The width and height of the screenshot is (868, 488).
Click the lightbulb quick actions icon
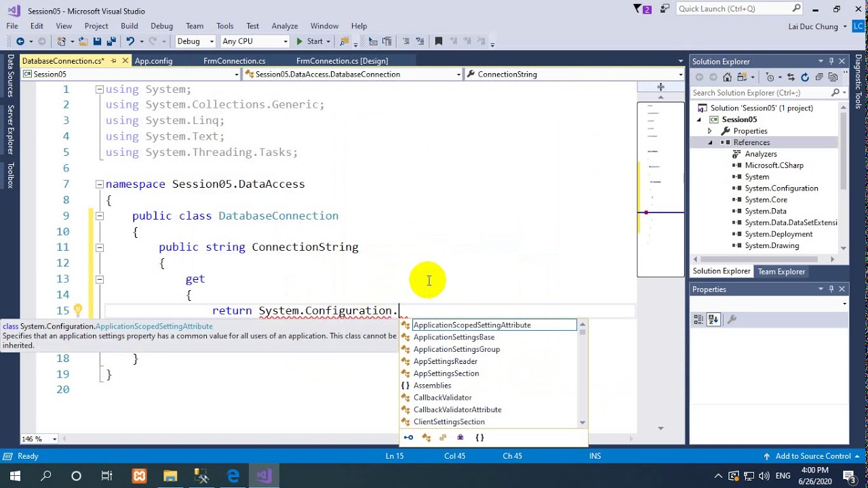[x=78, y=310]
